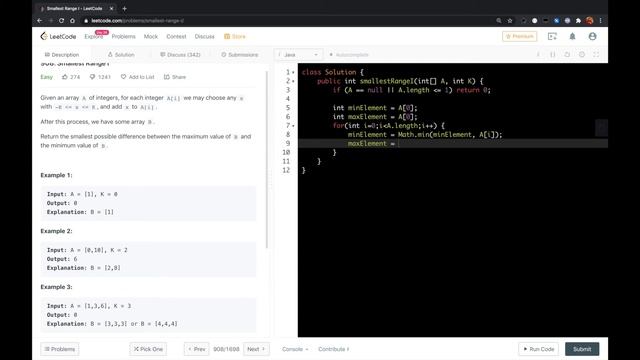Dislike the problem with thumbs down

tap(100, 77)
